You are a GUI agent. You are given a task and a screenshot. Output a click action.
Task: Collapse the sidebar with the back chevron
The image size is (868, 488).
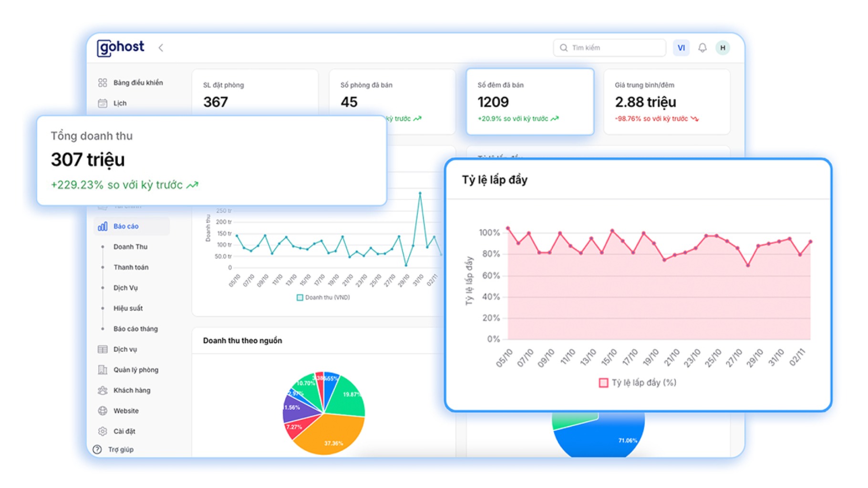click(161, 48)
